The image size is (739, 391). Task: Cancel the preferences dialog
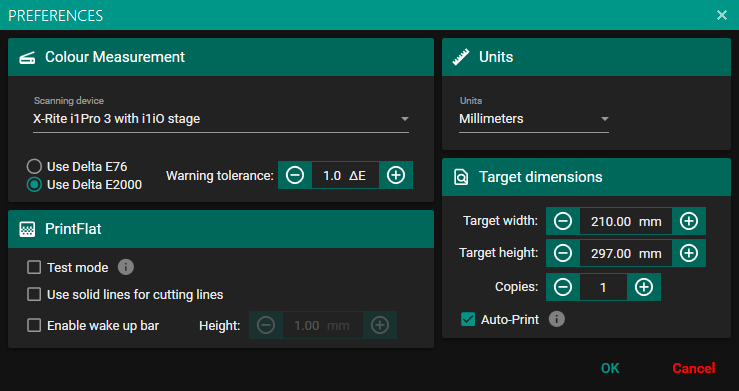click(694, 368)
